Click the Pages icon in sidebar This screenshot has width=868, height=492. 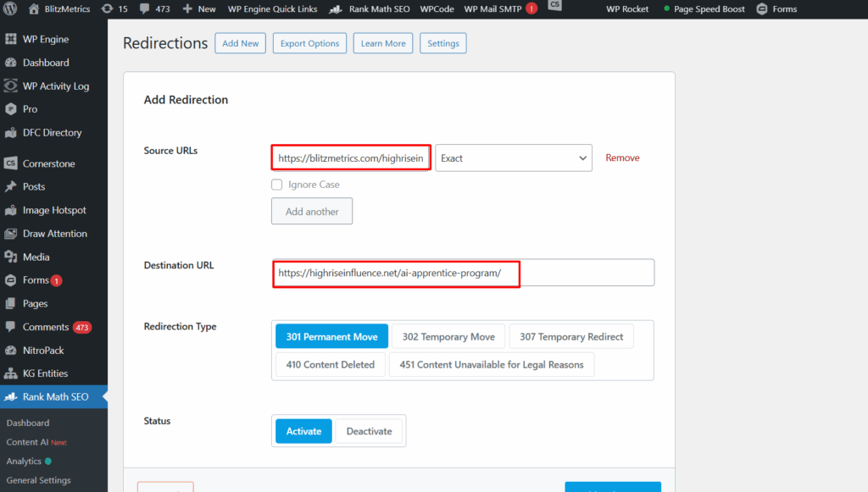tap(11, 303)
